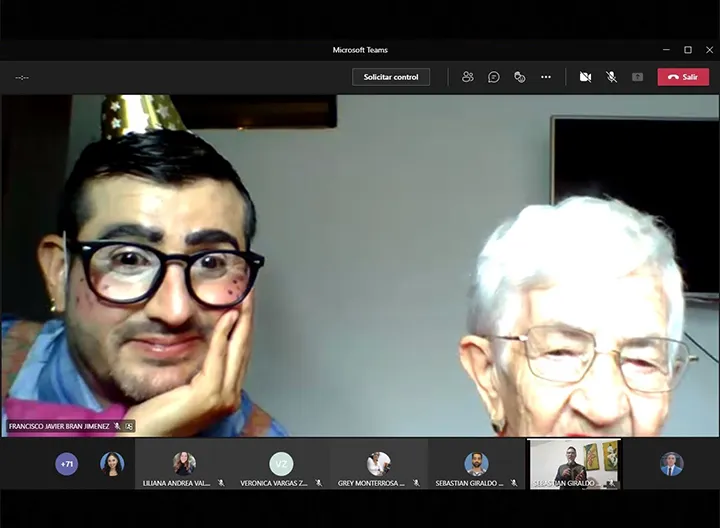Click the muted mic icon by Grey Monterrosa

(416, 483)
